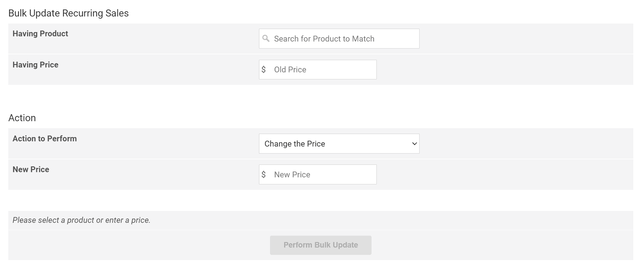Click the Having Price label
Viewport: 644px width, 268px height.
pos(35,65)
